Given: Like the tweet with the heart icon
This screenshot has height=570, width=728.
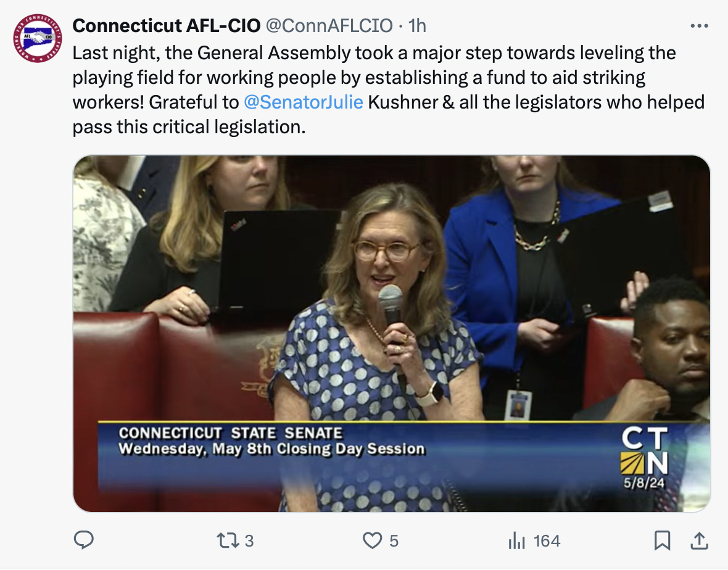Looking at the screenshot, I should pos(371,540).
